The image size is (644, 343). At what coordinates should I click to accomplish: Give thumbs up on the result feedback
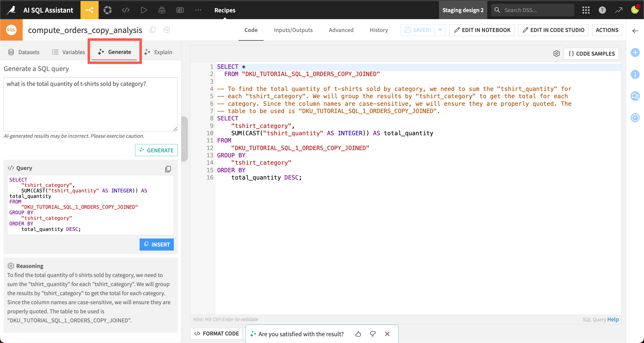(x=358, y=334)
